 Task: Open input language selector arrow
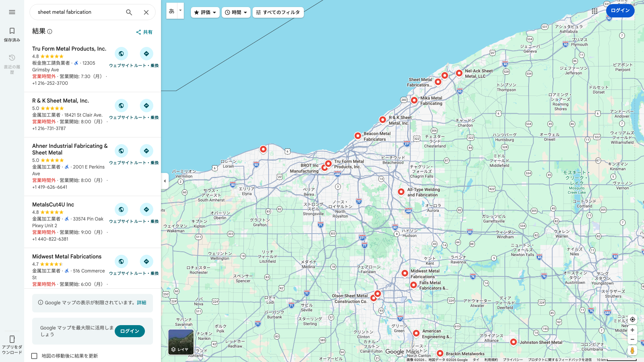(180, 10)
